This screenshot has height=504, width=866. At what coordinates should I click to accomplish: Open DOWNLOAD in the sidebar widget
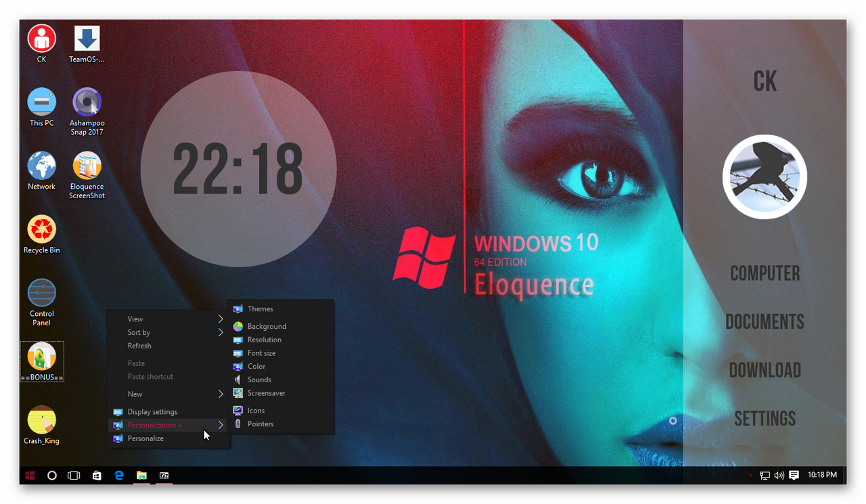pyautogui.click(x=765, y=370)
